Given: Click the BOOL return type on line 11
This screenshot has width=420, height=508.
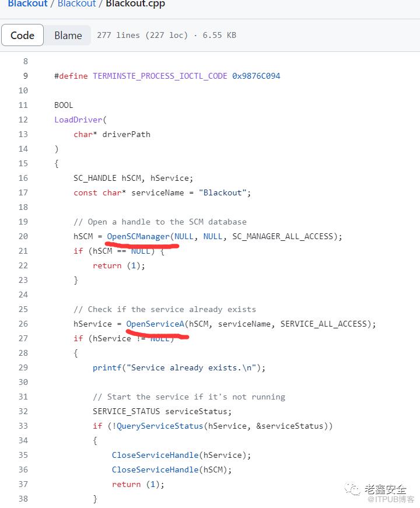Looking at the screenshot, I should click(x=64, y=105).
